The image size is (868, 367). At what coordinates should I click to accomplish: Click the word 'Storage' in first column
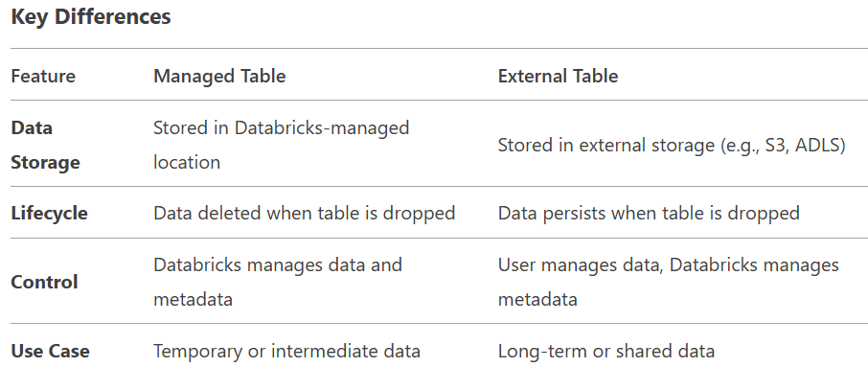pyautogui.click(x=45, y=163)
